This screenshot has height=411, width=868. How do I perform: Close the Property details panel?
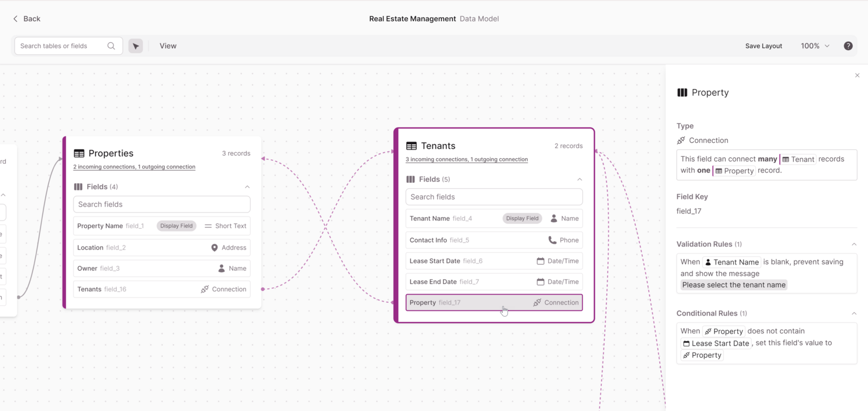857,75
